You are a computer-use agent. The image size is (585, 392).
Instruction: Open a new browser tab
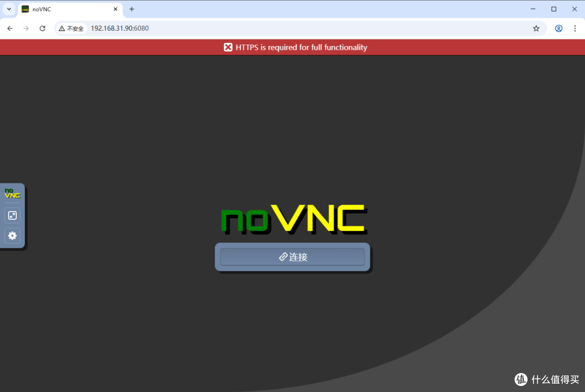(x=132, y=9)
